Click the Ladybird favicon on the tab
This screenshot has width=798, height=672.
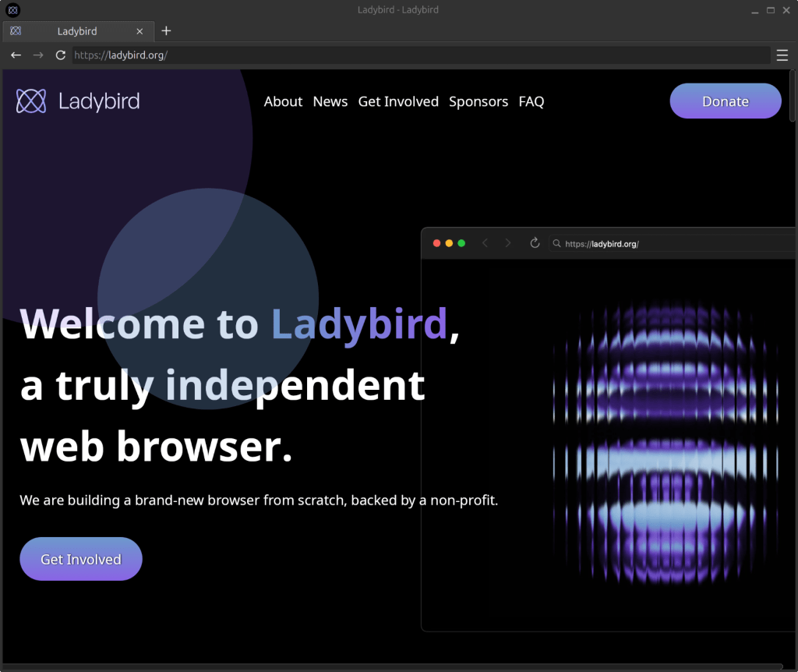pos(16,30)
